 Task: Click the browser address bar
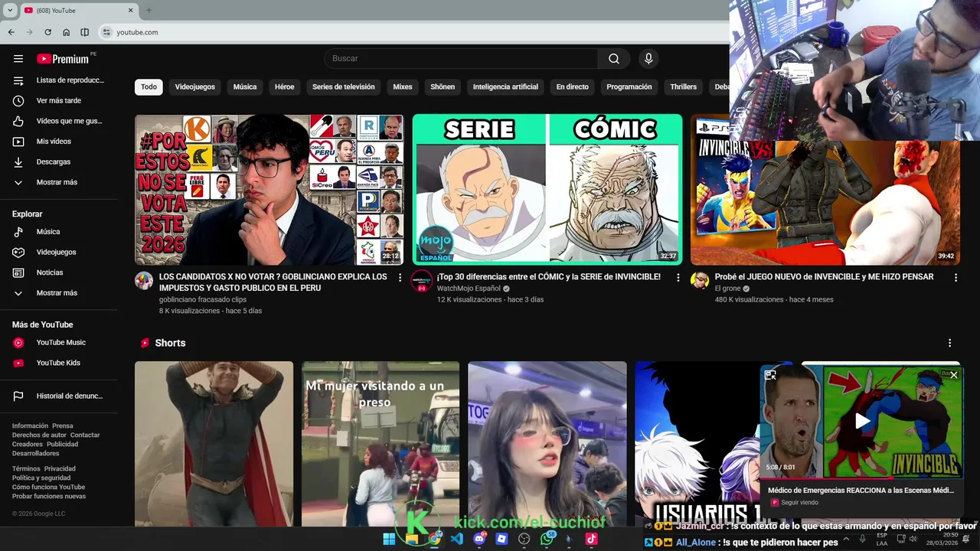(413, 32)
